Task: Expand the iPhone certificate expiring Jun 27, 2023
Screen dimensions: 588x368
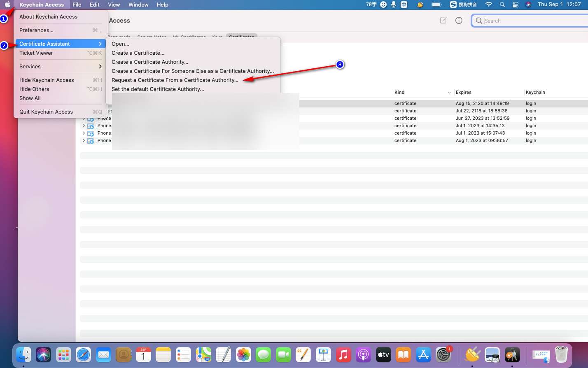Action: point(84,118)
